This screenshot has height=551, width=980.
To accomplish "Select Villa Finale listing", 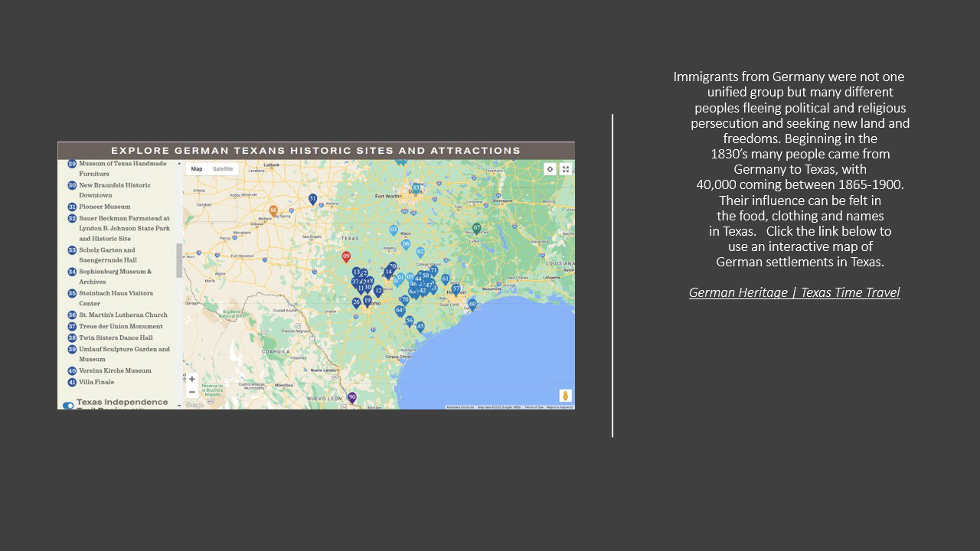I will (91, 382).
